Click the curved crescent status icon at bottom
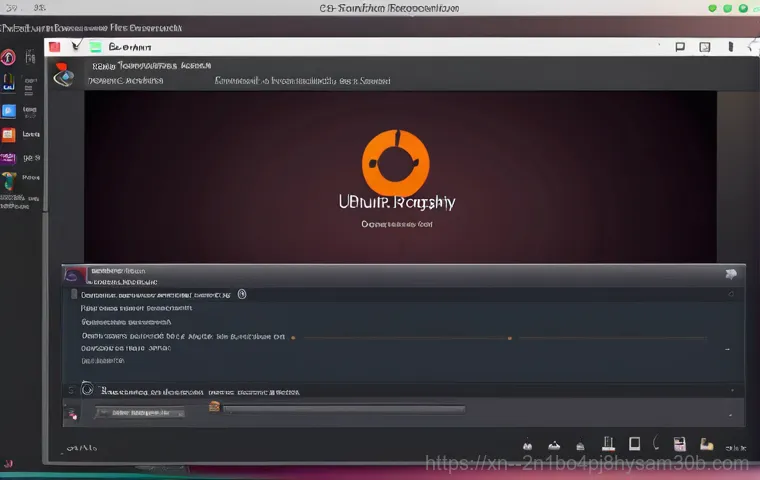 [656, 443]
